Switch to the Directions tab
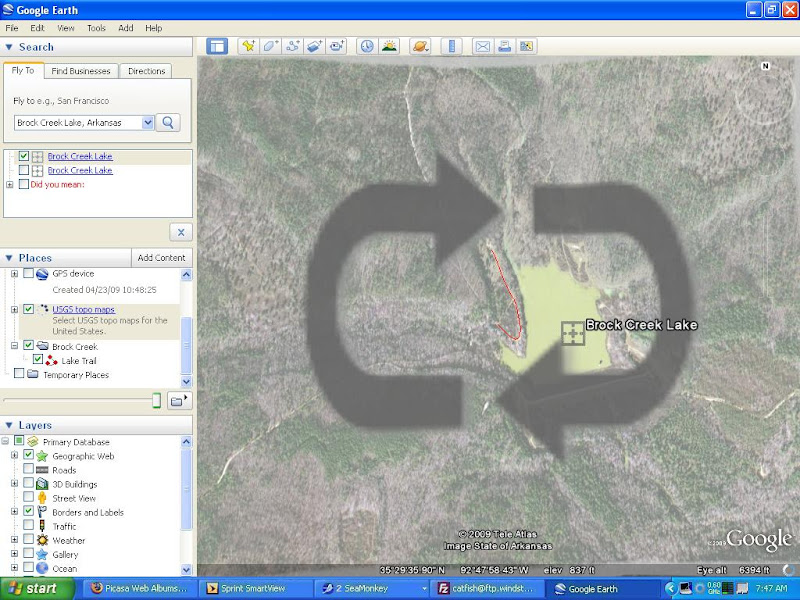 coord(146,71)
